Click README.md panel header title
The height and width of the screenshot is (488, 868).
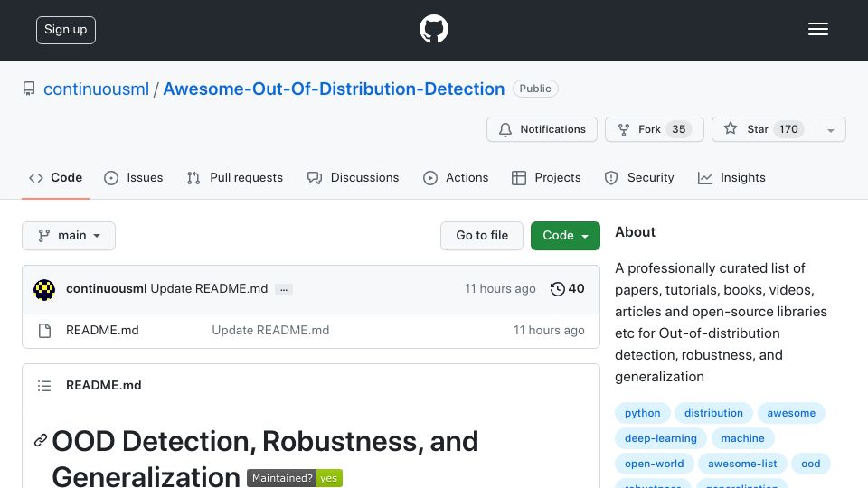103,386
